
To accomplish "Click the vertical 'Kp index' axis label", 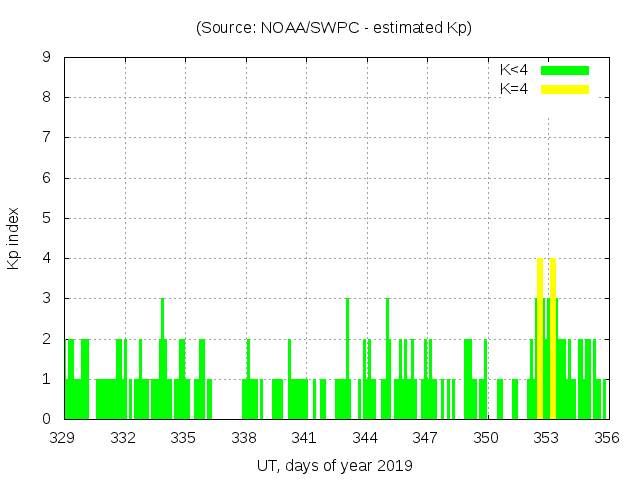I will point(14,239).
